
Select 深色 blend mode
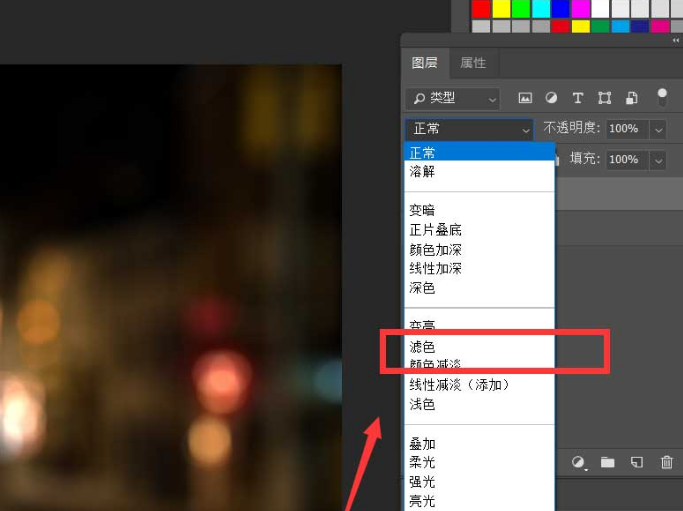[x=480, y=288]
